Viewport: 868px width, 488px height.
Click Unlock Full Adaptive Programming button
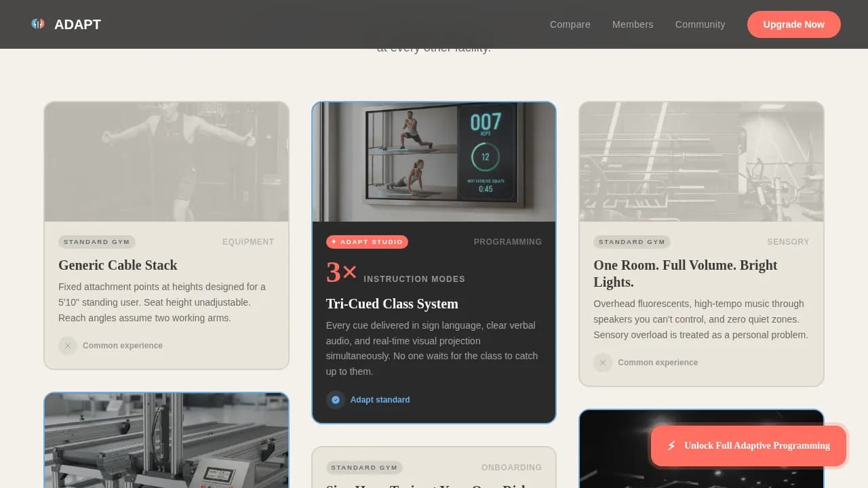(x=749, y=445)
